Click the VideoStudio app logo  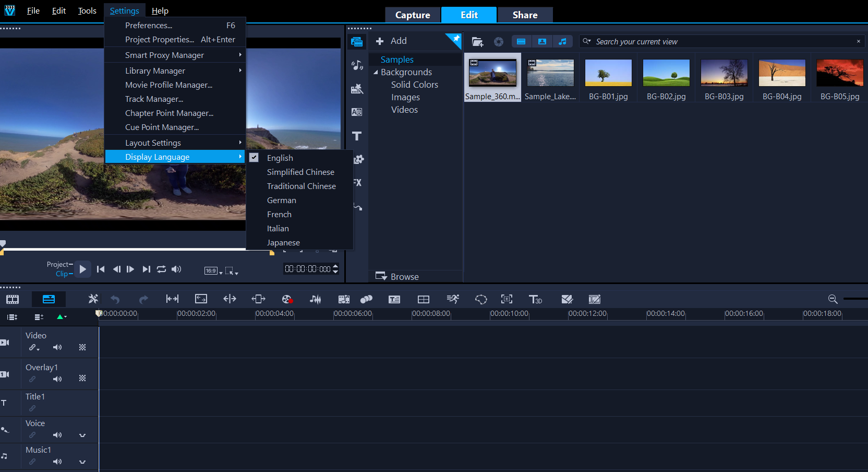click(x=9, y=10)
